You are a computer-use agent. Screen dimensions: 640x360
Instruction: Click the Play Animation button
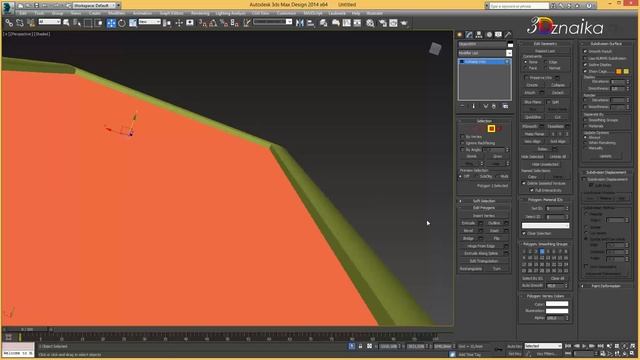pos(584,346)
